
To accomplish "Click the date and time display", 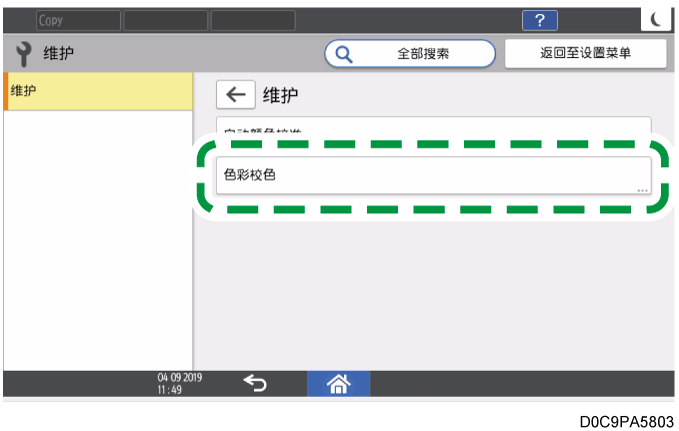I will (x=175, y=383).
